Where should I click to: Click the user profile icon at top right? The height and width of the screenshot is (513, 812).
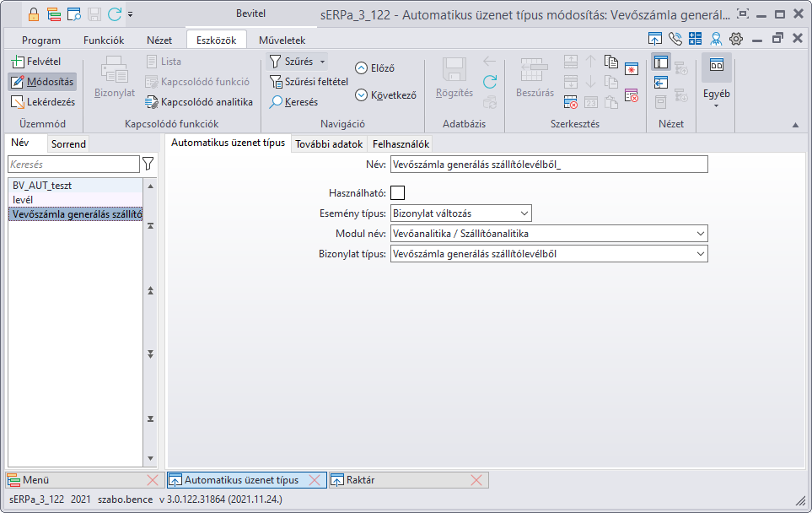pos(716,39)
